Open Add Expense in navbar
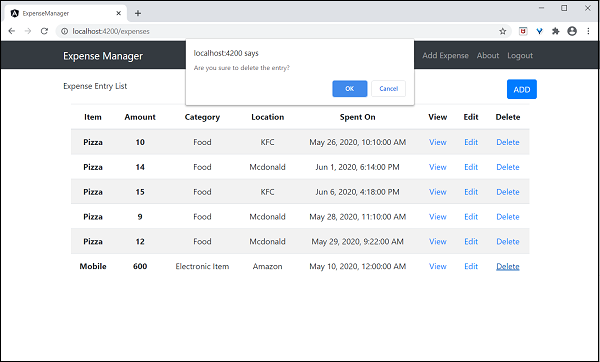The image size is (600, 362). tap(445, 55)
